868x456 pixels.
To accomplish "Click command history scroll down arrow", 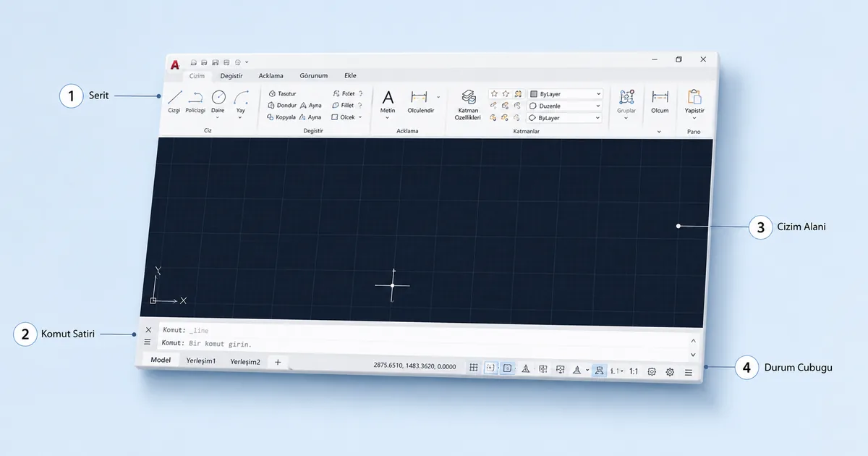I will 693,355.
